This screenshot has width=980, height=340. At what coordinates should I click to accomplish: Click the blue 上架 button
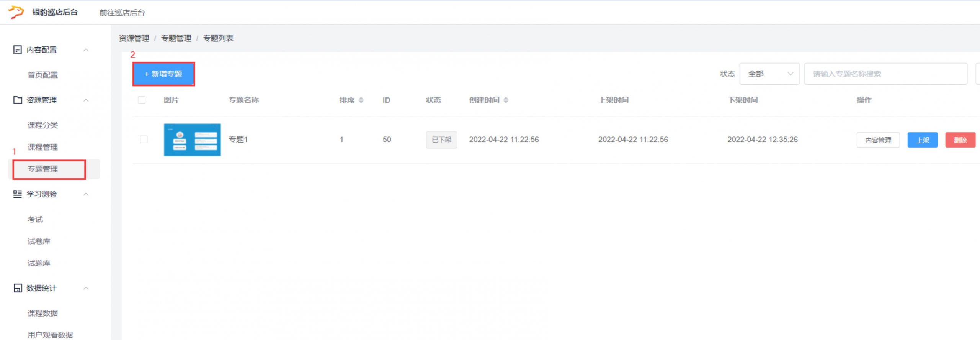tap(922, 140)
